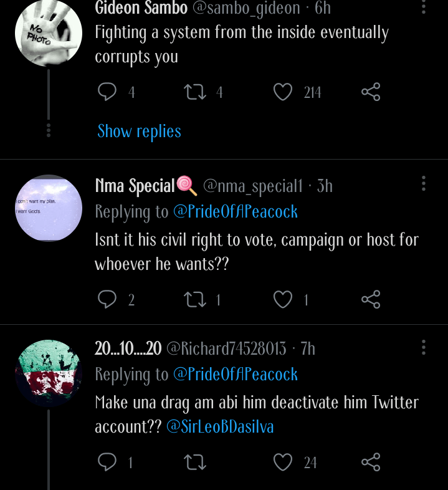Open more options on 20...10....20's tweet
Viewport: 448px width, 490px height.
click(424, 347)
